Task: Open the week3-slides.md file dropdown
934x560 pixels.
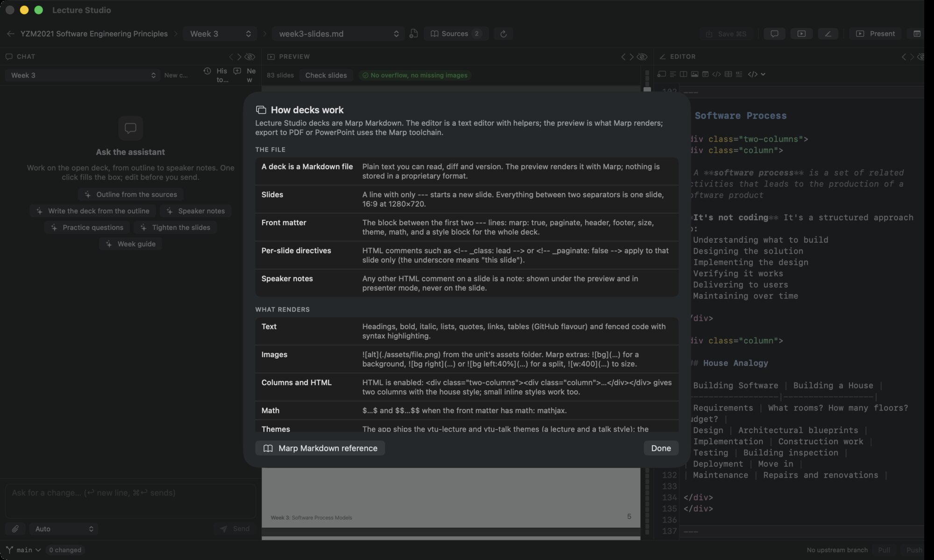Action: 338,34
